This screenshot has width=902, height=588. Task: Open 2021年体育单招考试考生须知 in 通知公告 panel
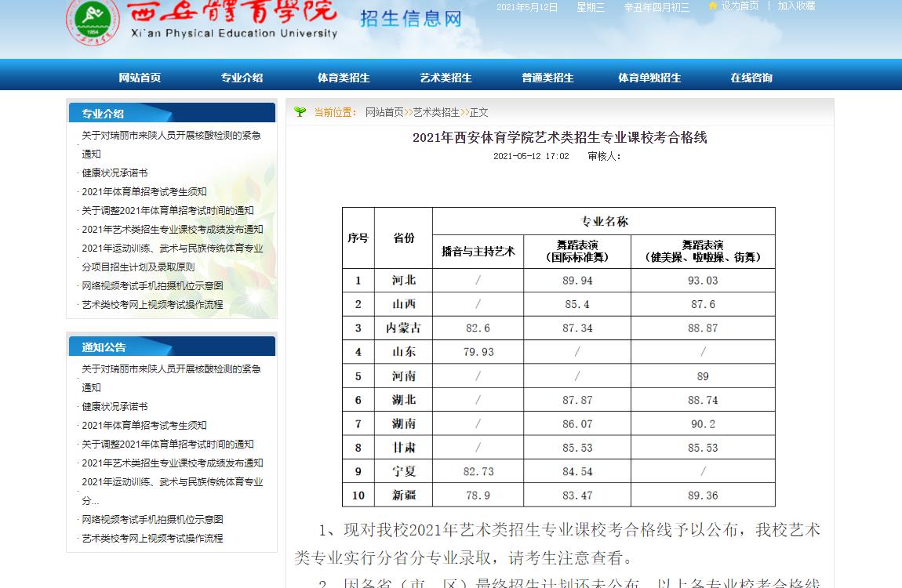(144, 426)
